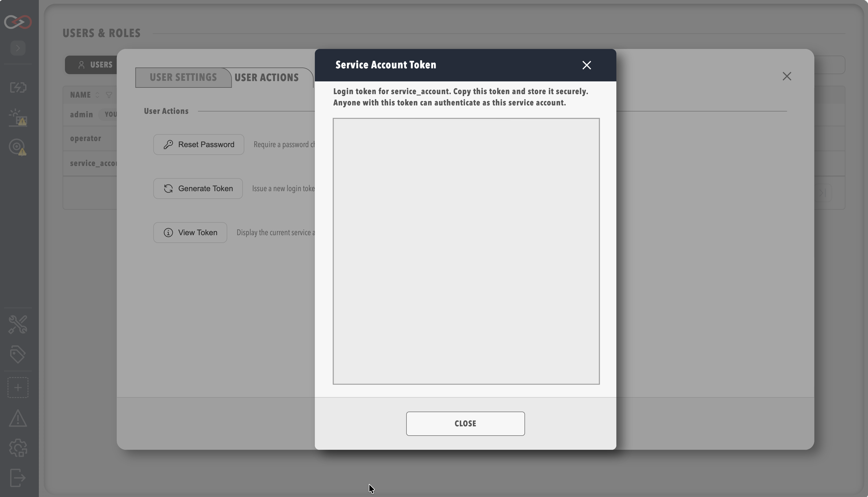Click the CLOSE button in token dialog
868x497 pixels.
[x=465, y=424]
